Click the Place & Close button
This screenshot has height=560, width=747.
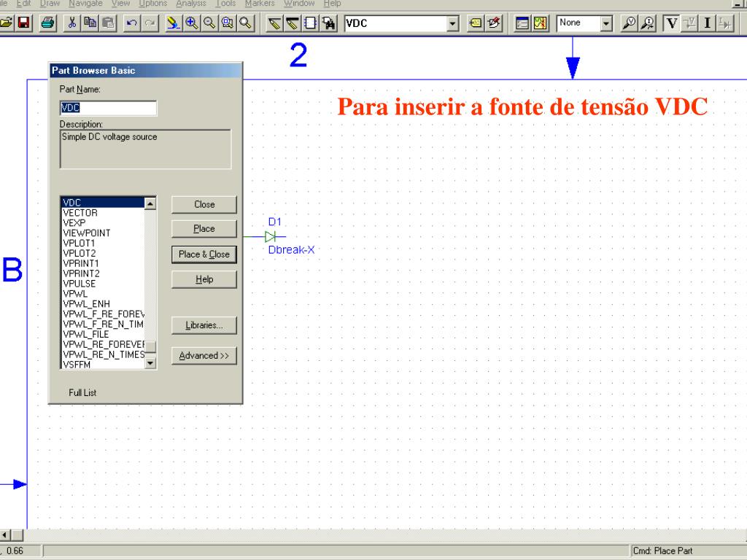[x=204, y=254]
